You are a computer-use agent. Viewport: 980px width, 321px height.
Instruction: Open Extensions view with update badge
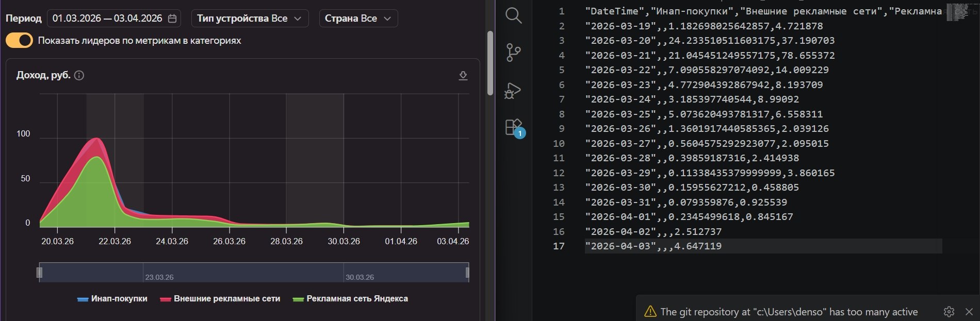[514, 127]
